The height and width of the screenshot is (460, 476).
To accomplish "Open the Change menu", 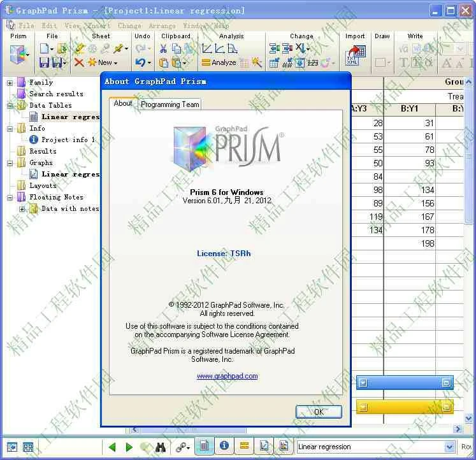I will 129,25.
